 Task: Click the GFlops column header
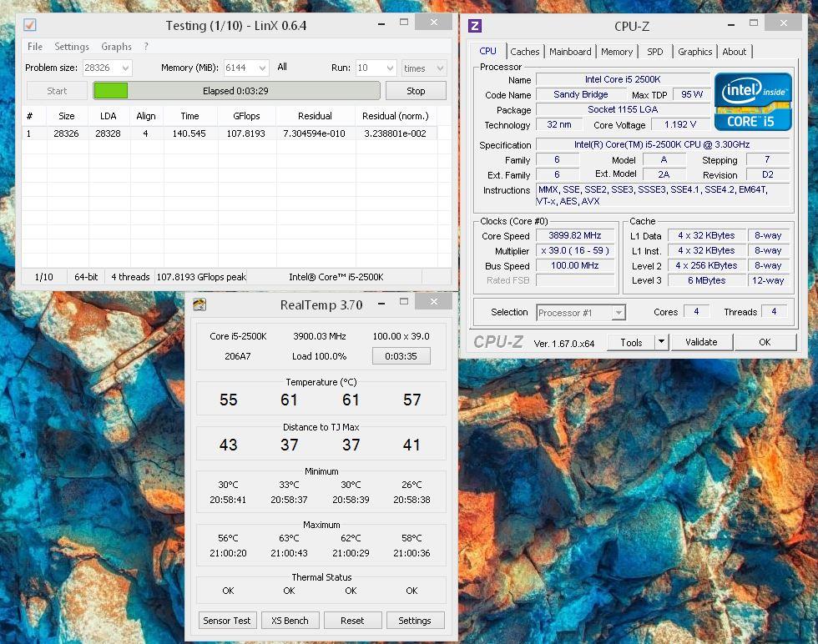(246, 116)
